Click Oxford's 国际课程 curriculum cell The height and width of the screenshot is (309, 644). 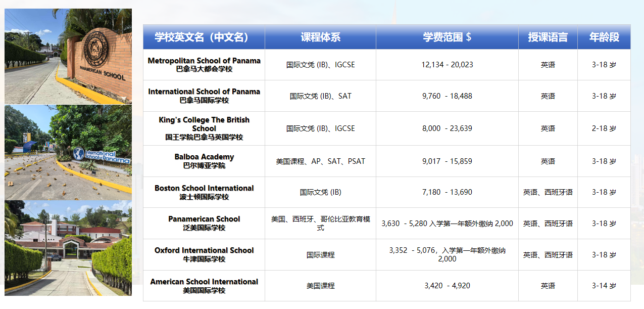(x=320, y=254)
